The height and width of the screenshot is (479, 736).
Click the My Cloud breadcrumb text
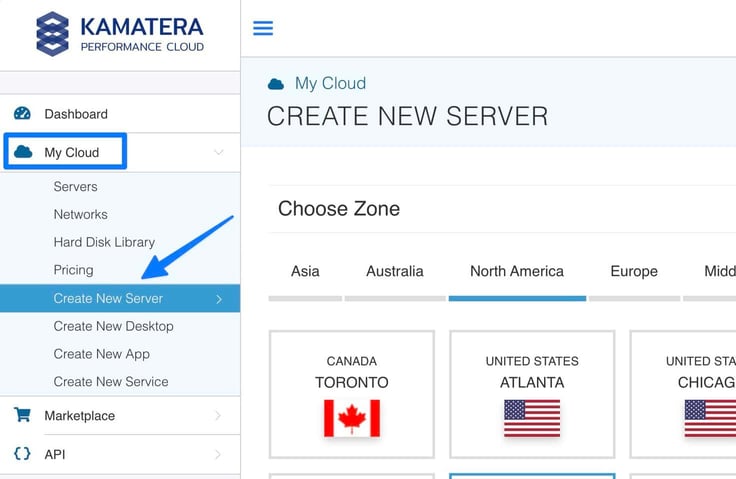click(x=330, y=84)
